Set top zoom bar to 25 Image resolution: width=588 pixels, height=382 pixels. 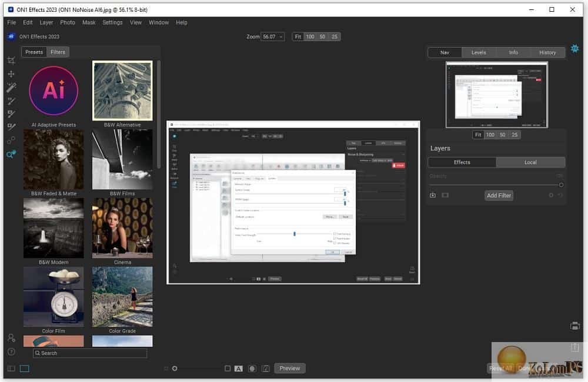335,36
